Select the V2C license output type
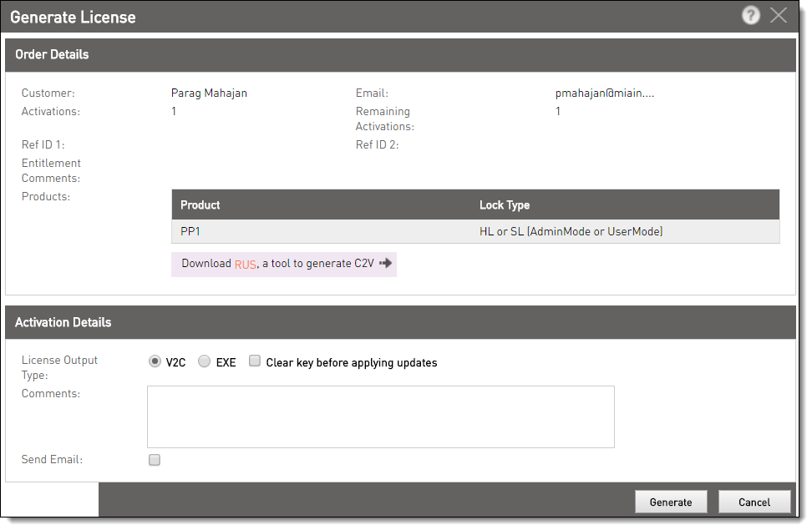812x530 pixels. coord(155,361)
